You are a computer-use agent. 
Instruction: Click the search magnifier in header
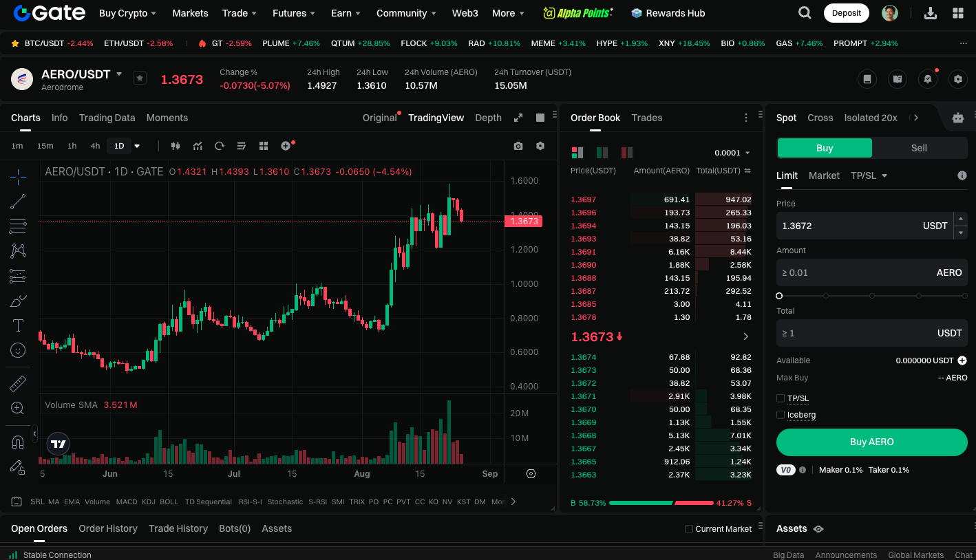pyautogui.click(x=804, y=13)
